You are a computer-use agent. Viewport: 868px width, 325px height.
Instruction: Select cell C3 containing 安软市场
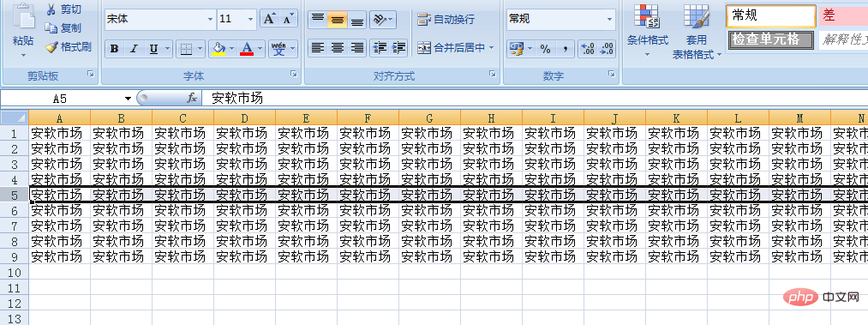[x=183, y=164]
